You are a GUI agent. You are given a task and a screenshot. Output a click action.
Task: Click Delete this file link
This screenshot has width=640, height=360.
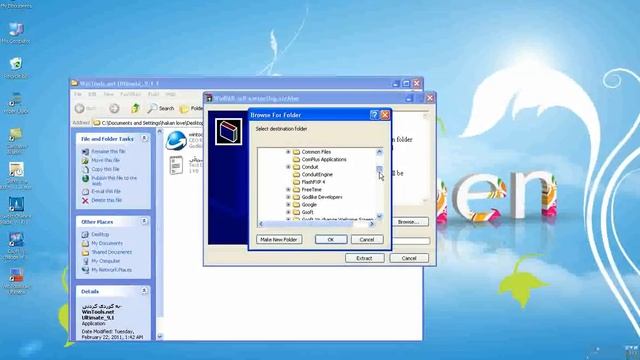(107, 200)
